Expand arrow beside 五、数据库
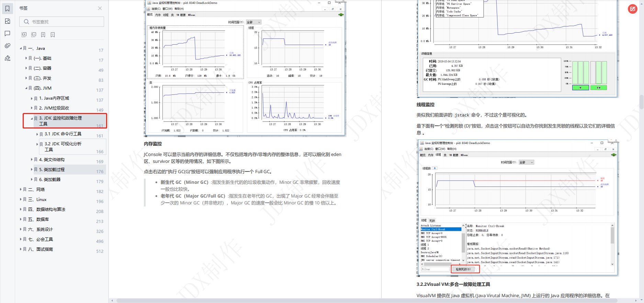Viewport: 644px width, 303px height. (x=21, y=220)
